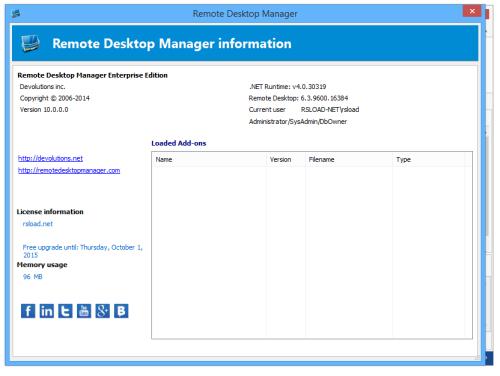Open the LinkedIn social icon

point(47,311)
